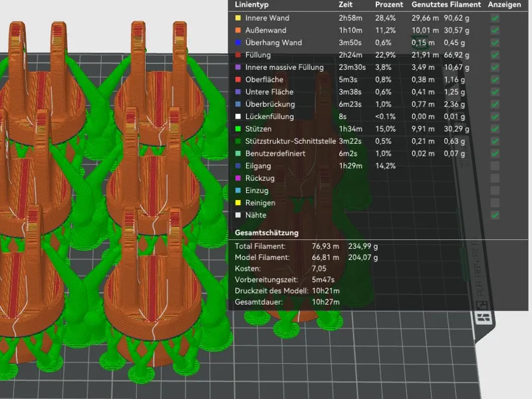Click the yellow Innere Wand color swatch
Screen dimensions: 532x399
(238, 18)
